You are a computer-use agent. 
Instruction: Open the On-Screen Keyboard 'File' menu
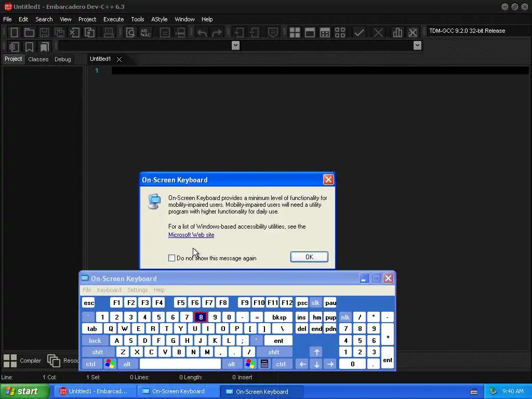[87, 290]
